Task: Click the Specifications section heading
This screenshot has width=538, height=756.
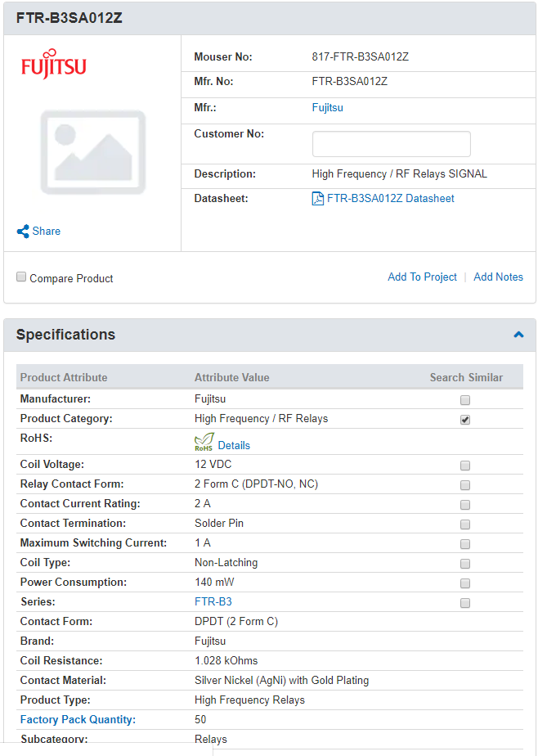Action: point(65,335)
